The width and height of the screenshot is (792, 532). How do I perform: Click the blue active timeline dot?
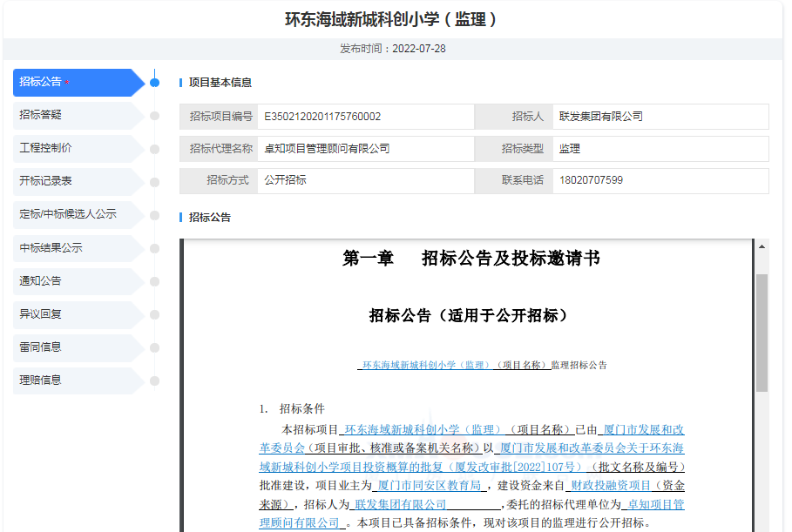coord(155,83)
